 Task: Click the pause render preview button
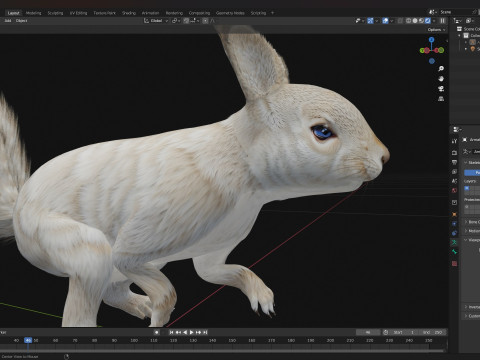tap(443, 21)
